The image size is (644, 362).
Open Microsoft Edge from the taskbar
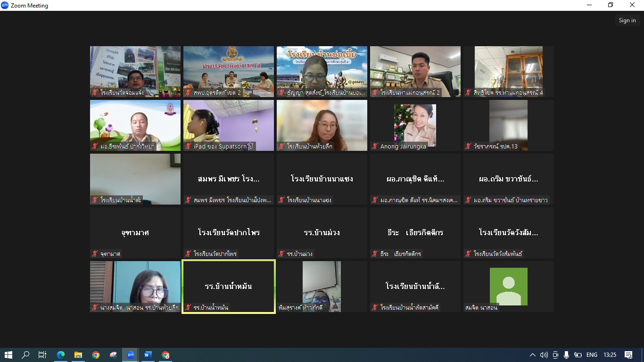coord(61,355)
